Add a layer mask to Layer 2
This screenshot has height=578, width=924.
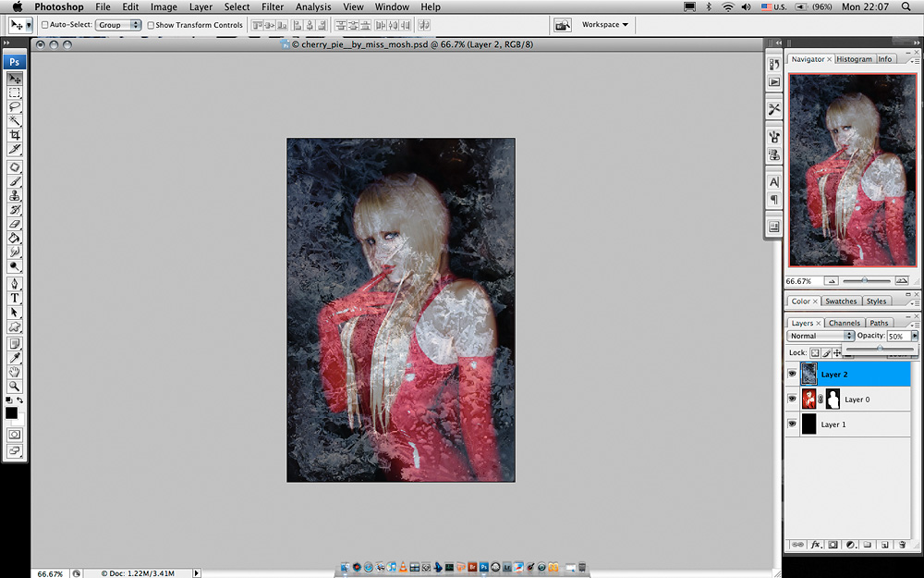pos(833,545)
